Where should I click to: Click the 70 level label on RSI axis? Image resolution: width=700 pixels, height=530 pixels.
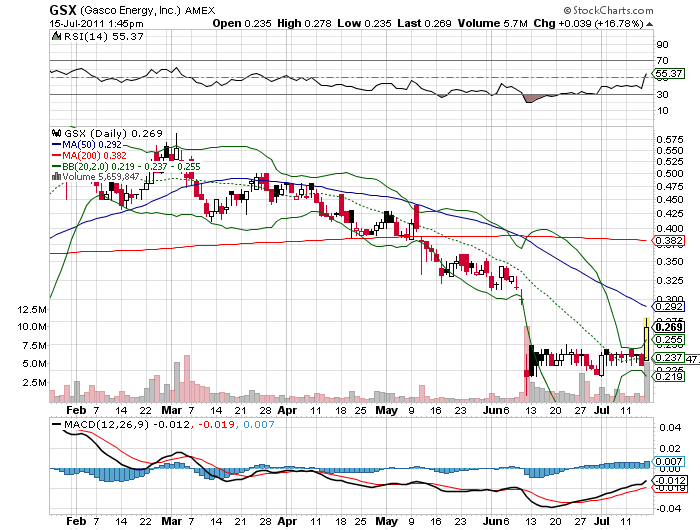(662, 60)
